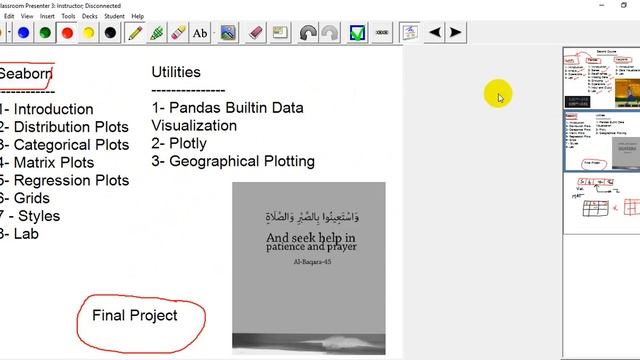This screenshot has width=640, height=360.
Task: Open the Help menu
Action: pos(138,16)
